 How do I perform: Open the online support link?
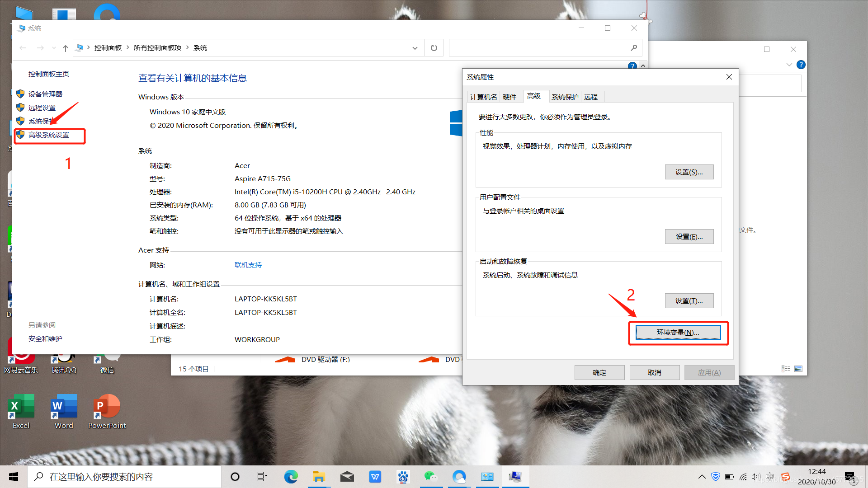pyautogui.click(x=248, y=265)
